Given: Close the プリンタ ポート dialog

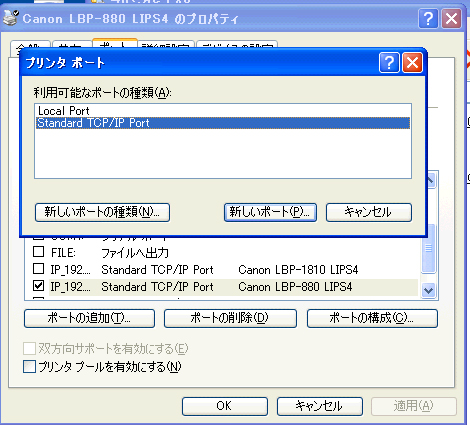Looking at the screenshot, I should tap(413, 62).
